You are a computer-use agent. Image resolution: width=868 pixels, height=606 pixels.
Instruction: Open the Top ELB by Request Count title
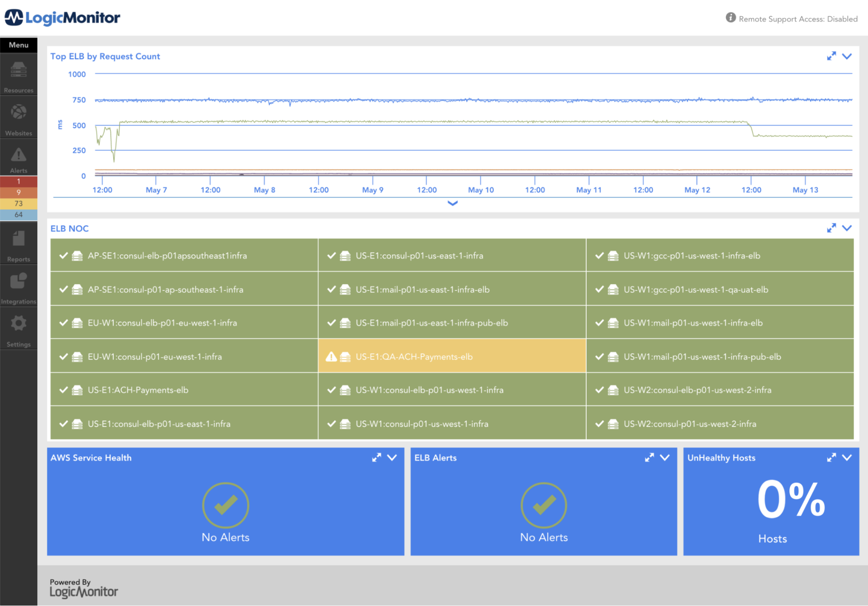click(x=105, y=56)
